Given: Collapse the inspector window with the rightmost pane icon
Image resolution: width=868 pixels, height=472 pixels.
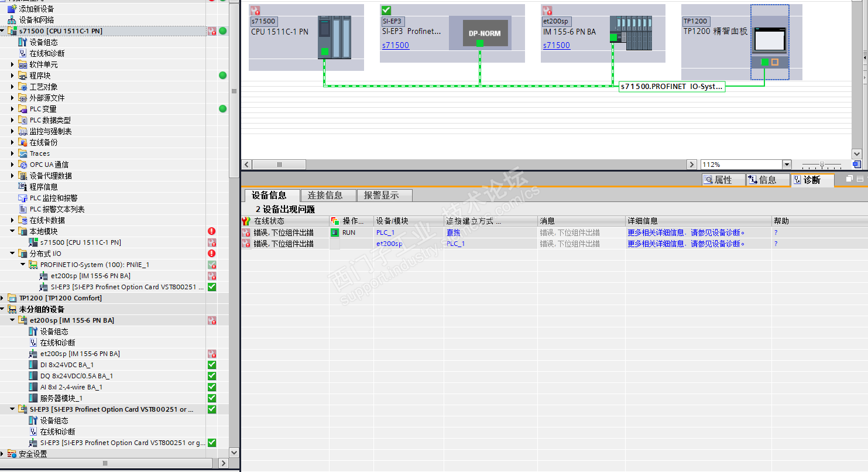Looking at the screenshot, I should (x=860, y=179).
